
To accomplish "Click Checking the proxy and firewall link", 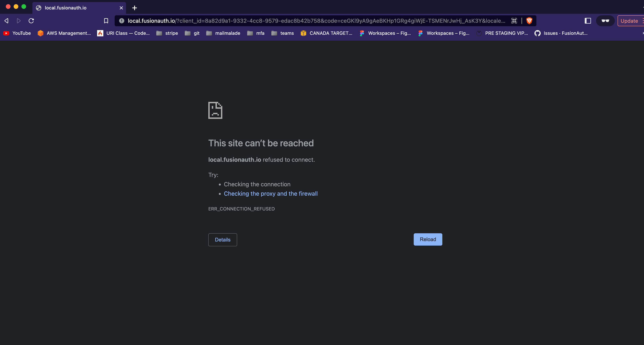I will coord(270,194).
